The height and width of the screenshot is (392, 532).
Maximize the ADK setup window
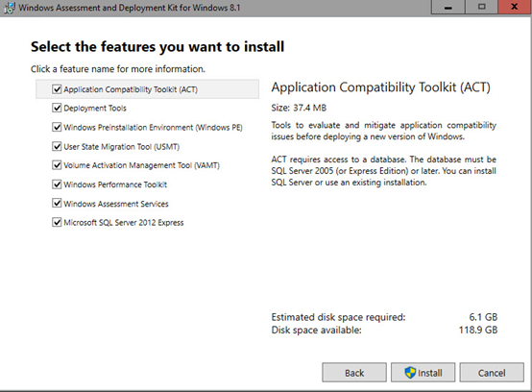pyautogui.click(x=481, y=7)
